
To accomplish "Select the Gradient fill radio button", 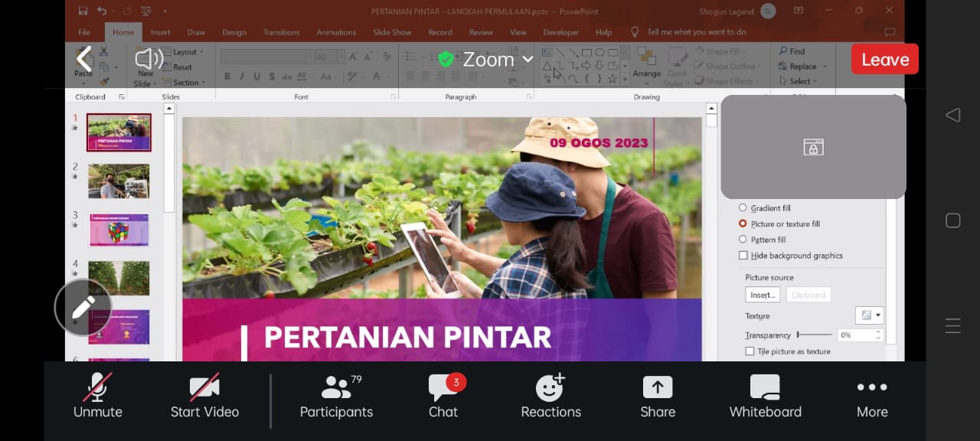I will 743,207.
